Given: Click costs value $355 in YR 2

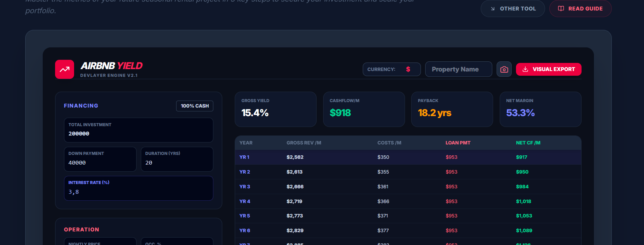Looking at the screenshot, I should pos(383,172).
